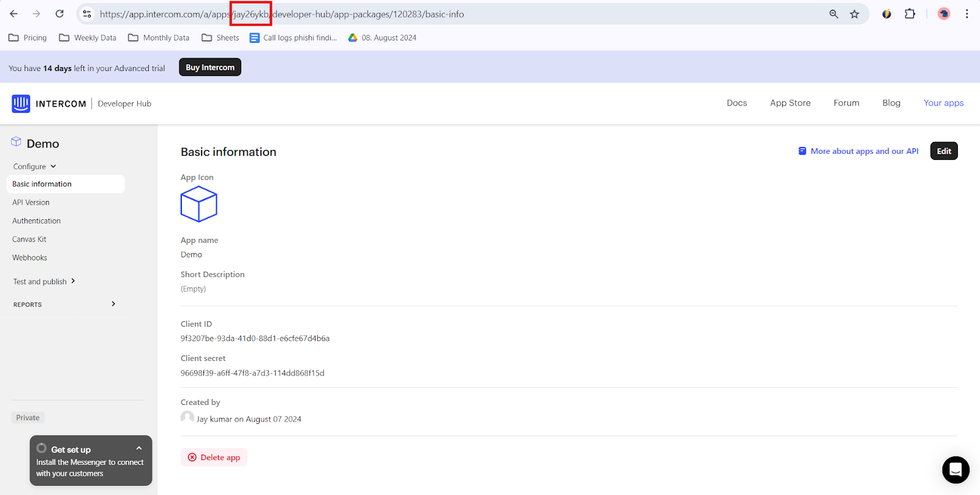Click the cube icon beside Demo
Screen dimensions: 980x495
[x=16, y=142]
